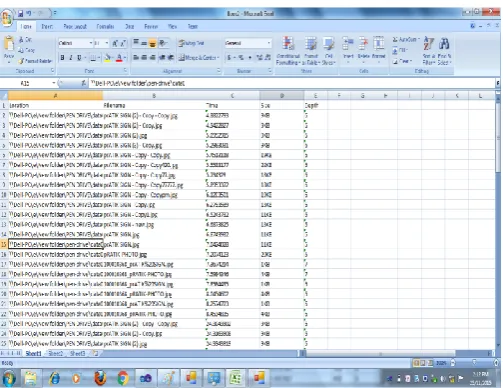The image size is (503, 388).
Task: Toggle Top Align for cells
Action: (136, 43)
